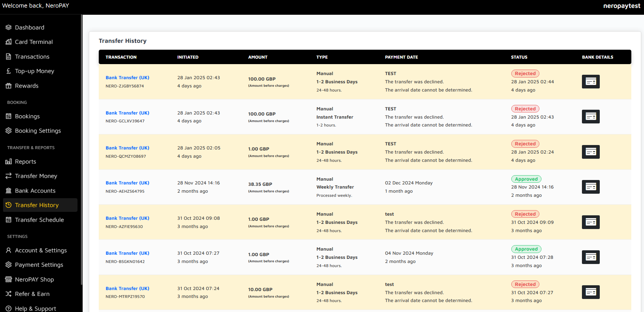The height and width of the screenshot is (312, 644).
Task: Open Bank Transfer (UK) link NERO-GCLXV39647
Action: coord(127,113)
